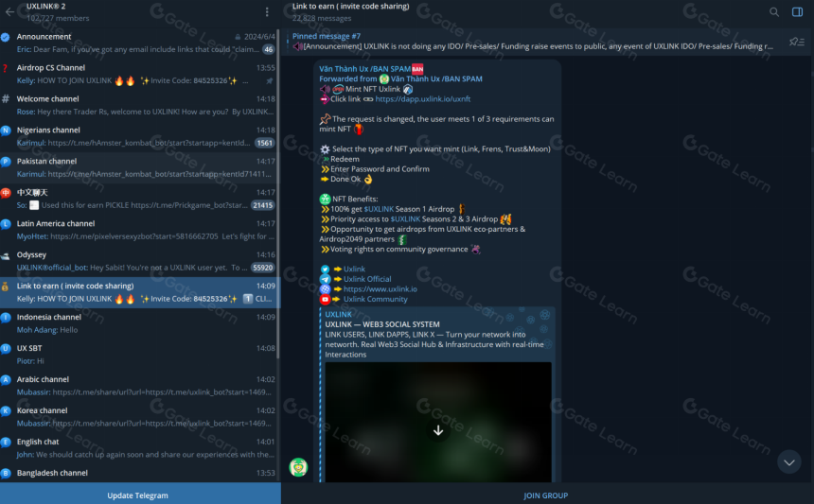814x504 pixels.
Task: Click the 21415 unread badge
Action: point(263,205)
